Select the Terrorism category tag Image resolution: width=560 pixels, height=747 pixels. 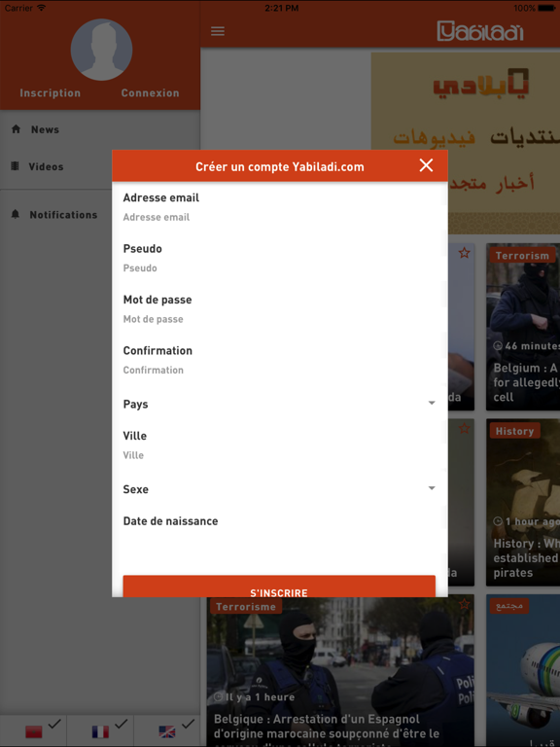(522, 256)
